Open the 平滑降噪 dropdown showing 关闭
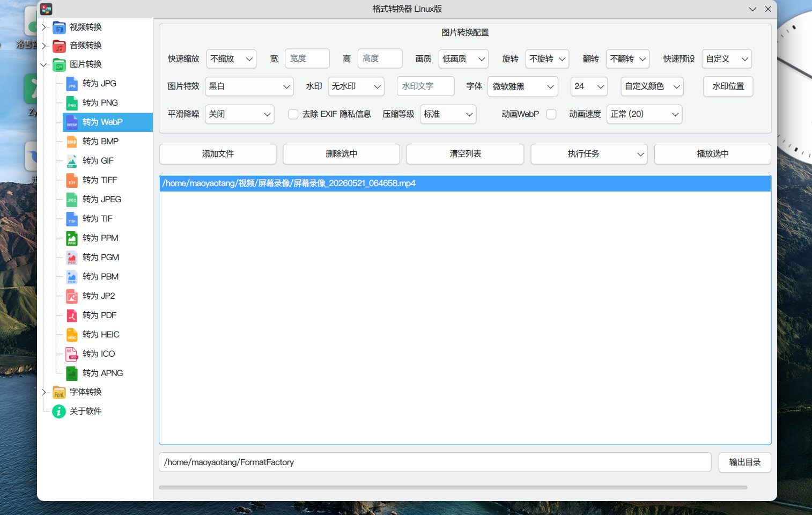 pos(240,114)
